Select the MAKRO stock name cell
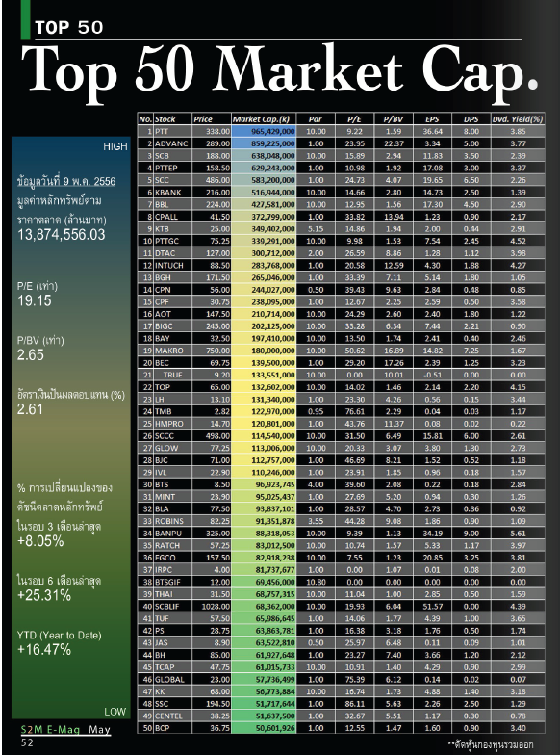 [173, 351]
